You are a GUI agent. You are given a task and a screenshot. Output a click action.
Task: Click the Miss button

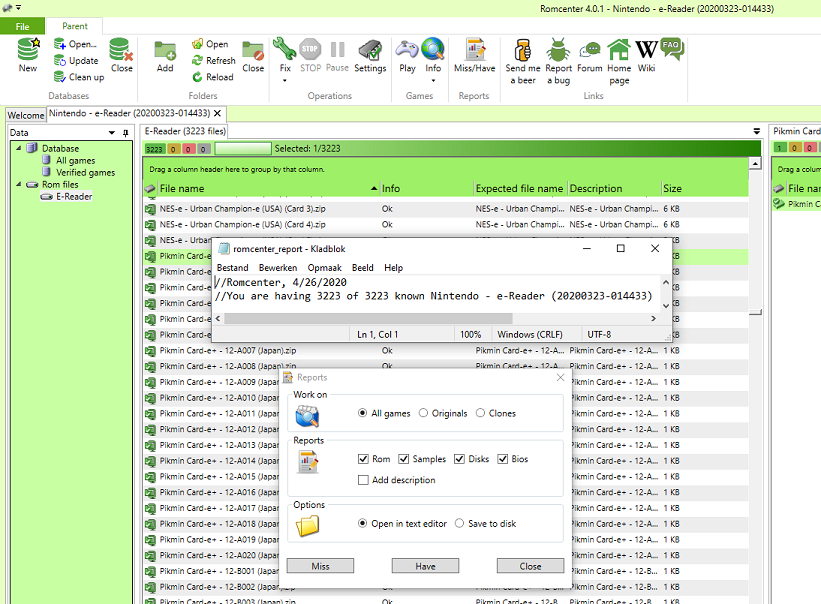pos(320,566)
